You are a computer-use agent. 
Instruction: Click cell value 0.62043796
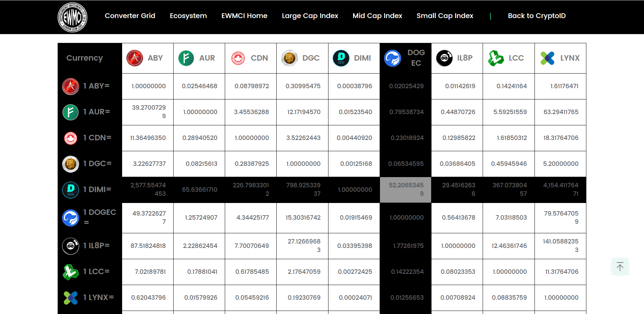148,298
